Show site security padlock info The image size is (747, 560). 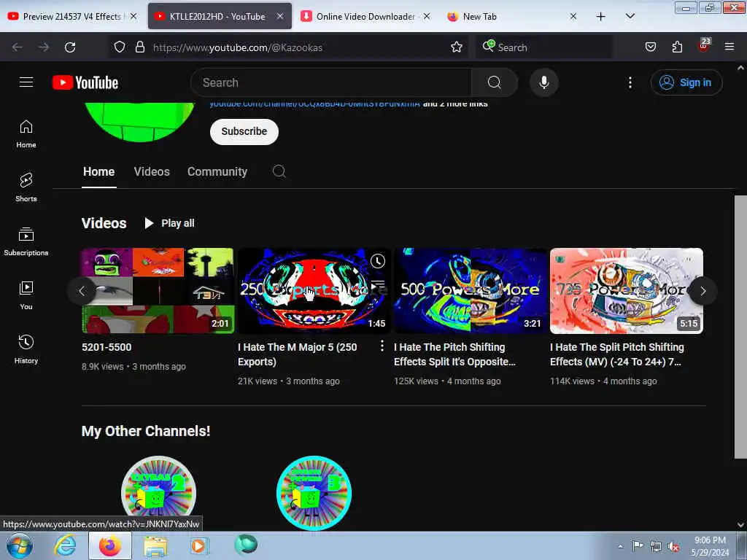pyautogui.click(x=139, y=47)
